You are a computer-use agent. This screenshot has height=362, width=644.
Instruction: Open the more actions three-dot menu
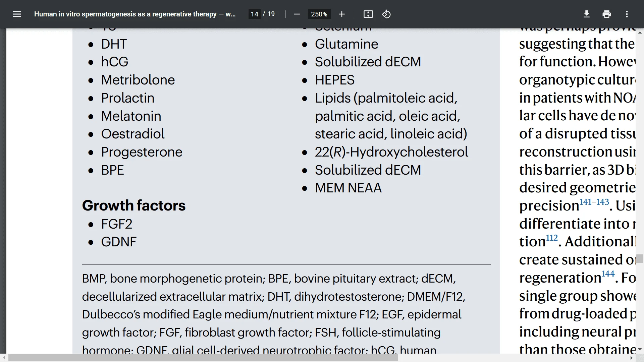(x=627, y=14)
